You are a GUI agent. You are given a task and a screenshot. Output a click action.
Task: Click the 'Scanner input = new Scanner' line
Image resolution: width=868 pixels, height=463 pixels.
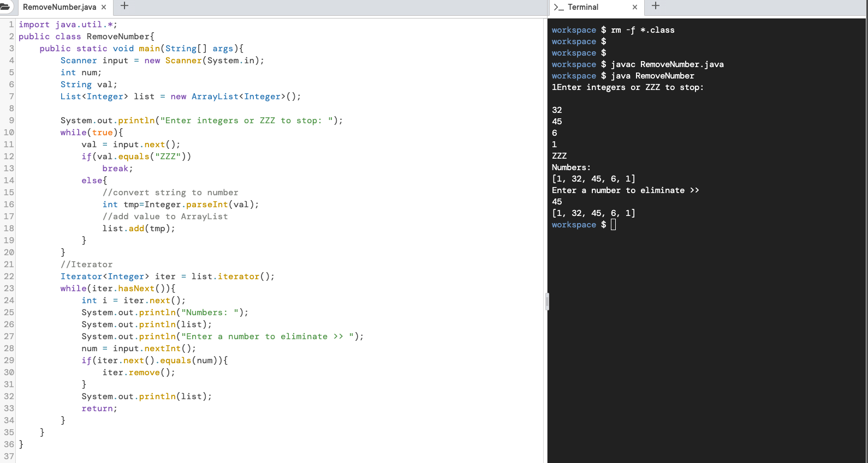tap(162, 61)
